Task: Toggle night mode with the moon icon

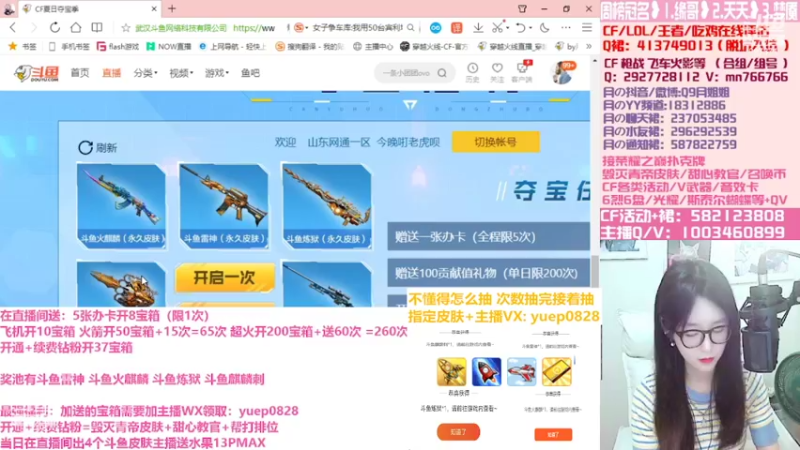Action: 544,28
